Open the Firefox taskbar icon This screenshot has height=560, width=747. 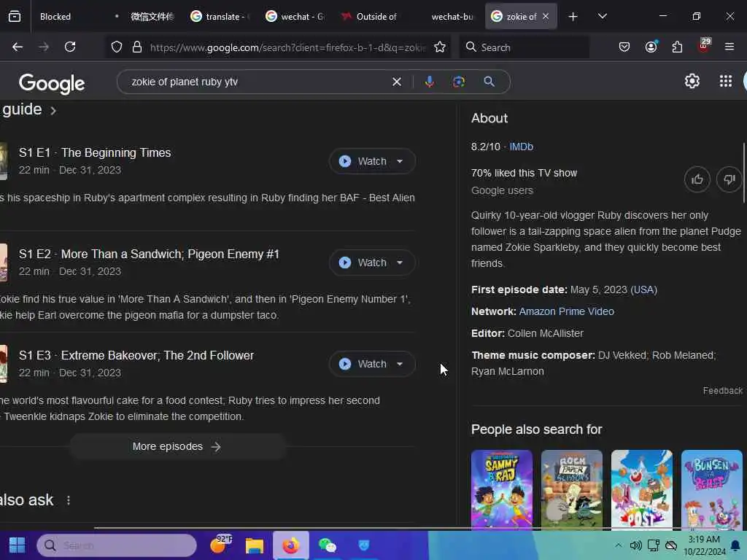(x=290, y=545)
